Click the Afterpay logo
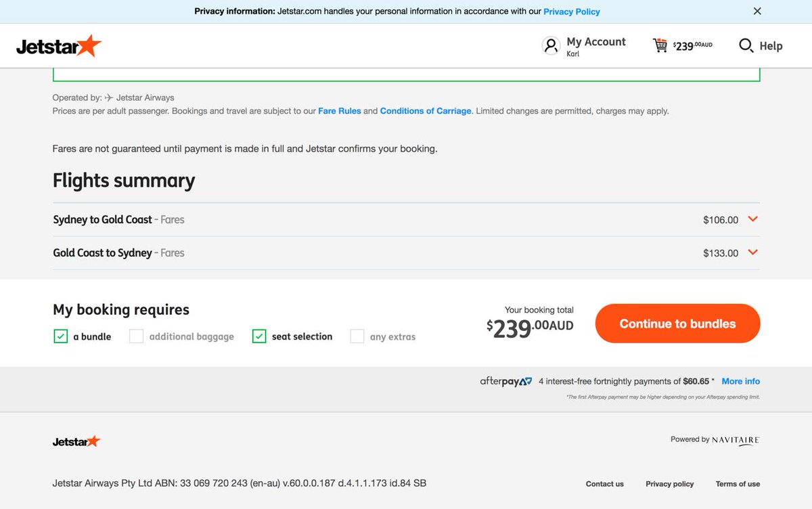Screen dimensions: 812x509 [x=506, y=382]
